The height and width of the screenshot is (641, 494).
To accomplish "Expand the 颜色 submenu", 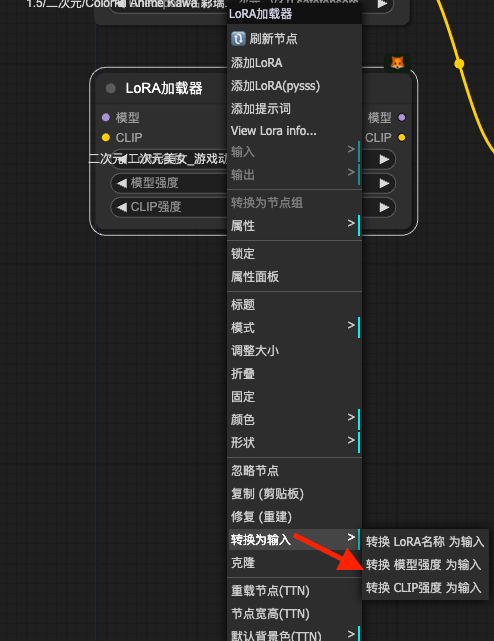I will tap(294, 419).
